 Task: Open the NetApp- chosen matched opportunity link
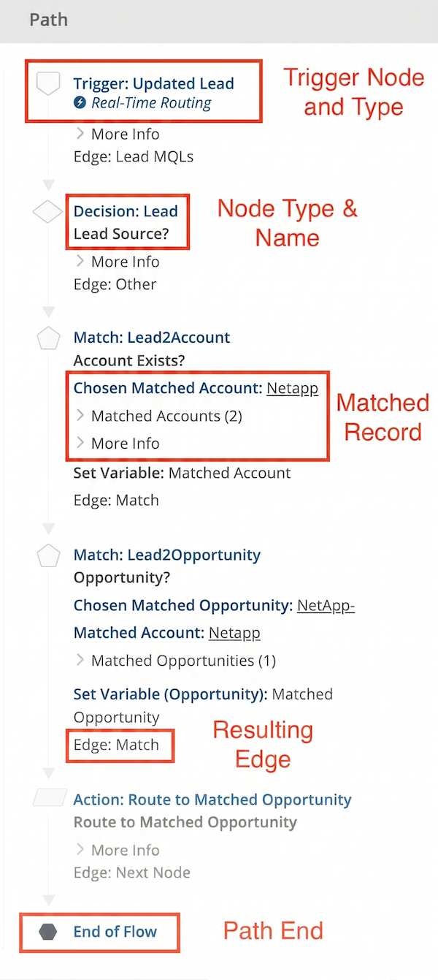coord(326,606)
